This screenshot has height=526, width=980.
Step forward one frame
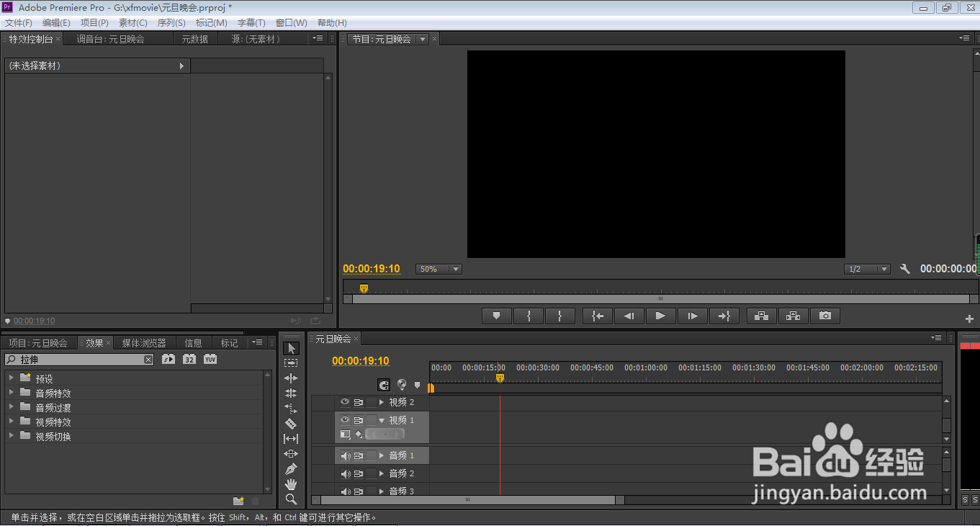[692, 316]
